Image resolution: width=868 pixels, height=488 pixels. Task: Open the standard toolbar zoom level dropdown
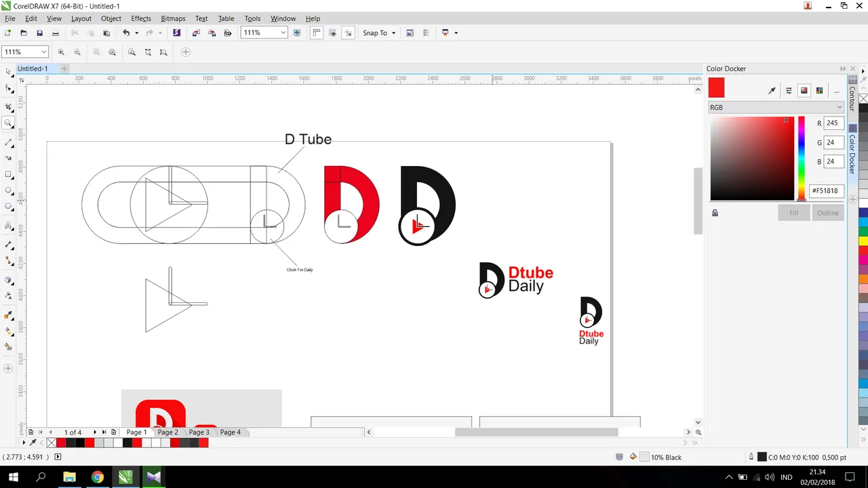pos(283,33)
